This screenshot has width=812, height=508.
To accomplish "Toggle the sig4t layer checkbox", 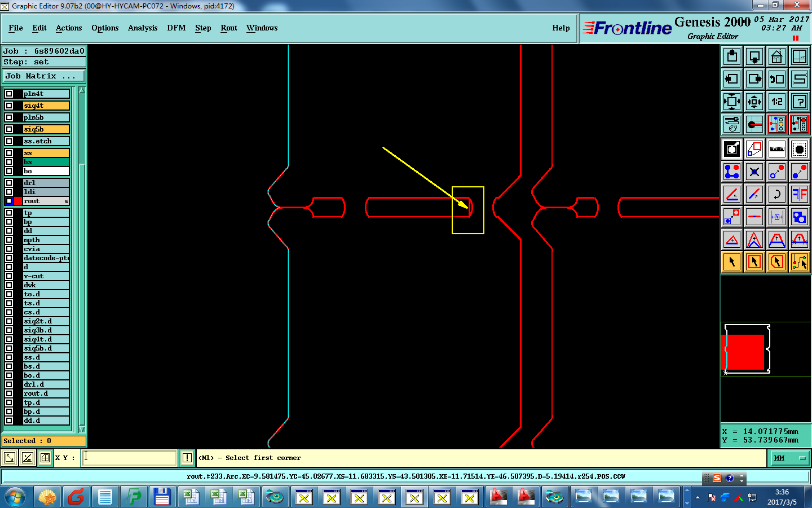I will click(9, 106).
